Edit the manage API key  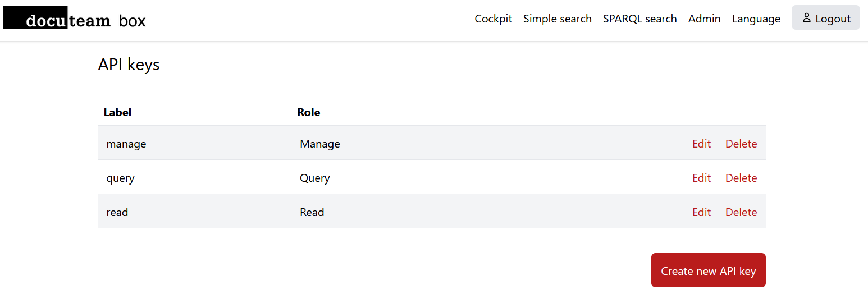click(x=701, y=144)
